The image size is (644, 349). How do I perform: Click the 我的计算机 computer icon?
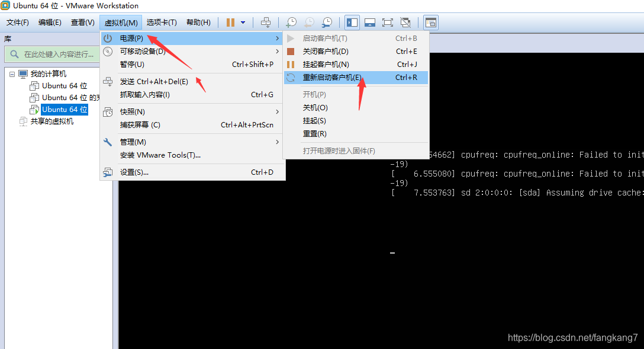pos(23,74)
